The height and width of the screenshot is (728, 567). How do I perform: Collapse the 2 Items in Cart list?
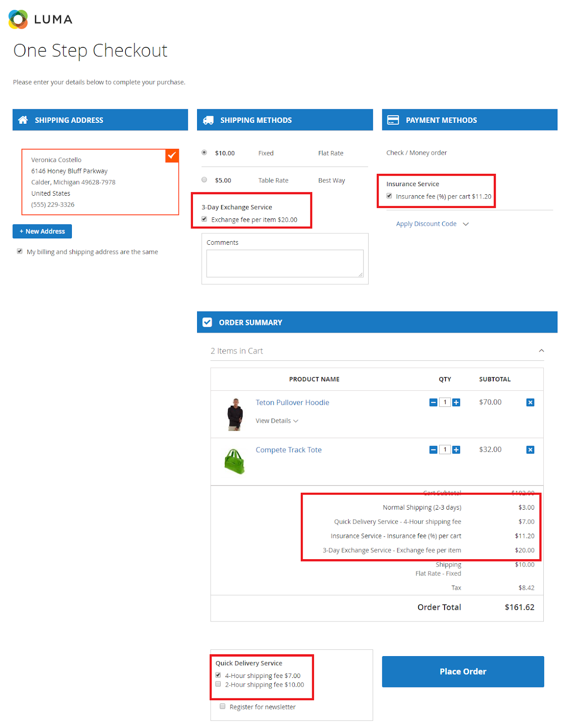point(541,351)
